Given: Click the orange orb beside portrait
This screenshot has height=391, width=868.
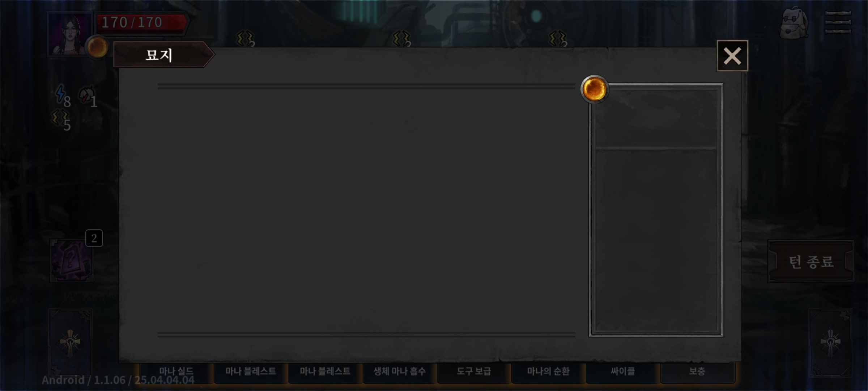Looking at the screenshot, I should point(97,47).
